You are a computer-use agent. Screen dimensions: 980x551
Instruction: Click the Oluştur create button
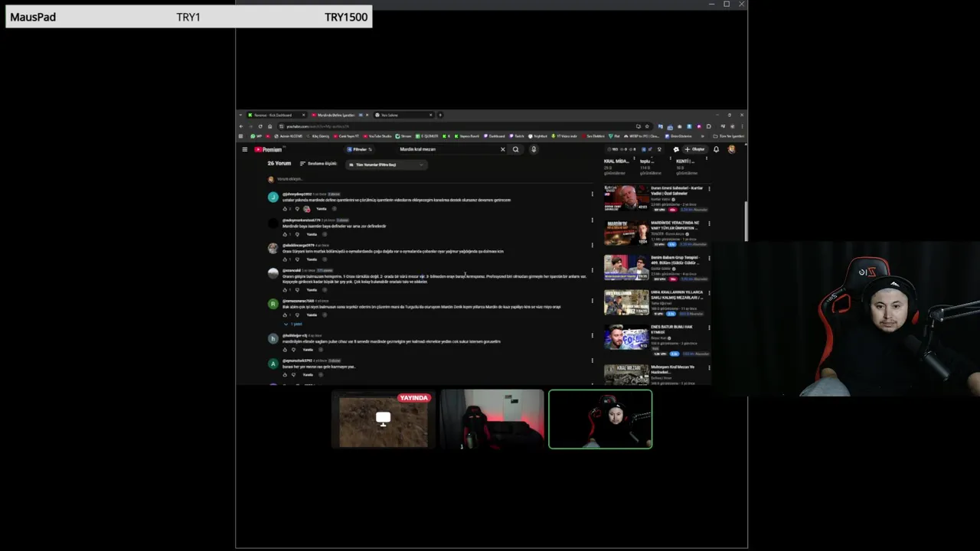click(x=695, y=149)
